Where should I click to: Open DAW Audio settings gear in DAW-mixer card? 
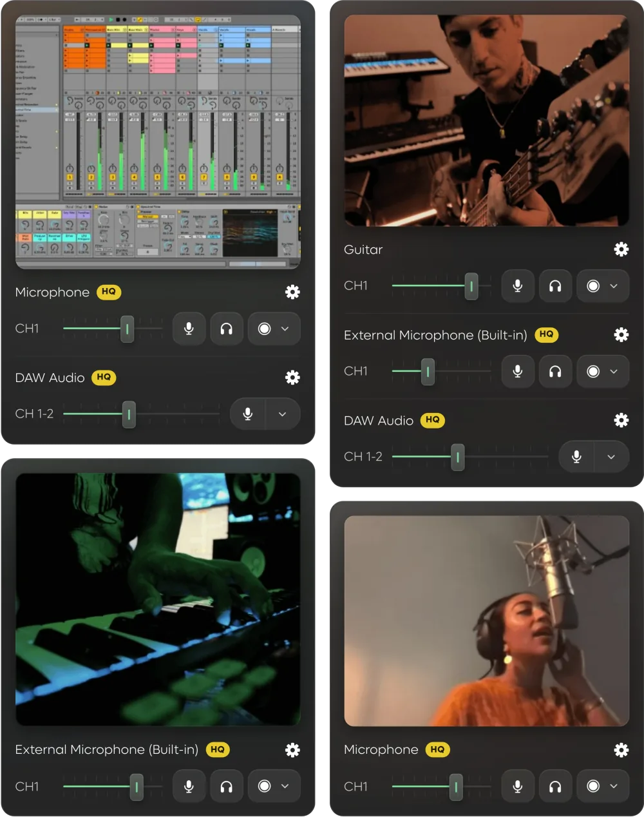click(x=292, y=378)
